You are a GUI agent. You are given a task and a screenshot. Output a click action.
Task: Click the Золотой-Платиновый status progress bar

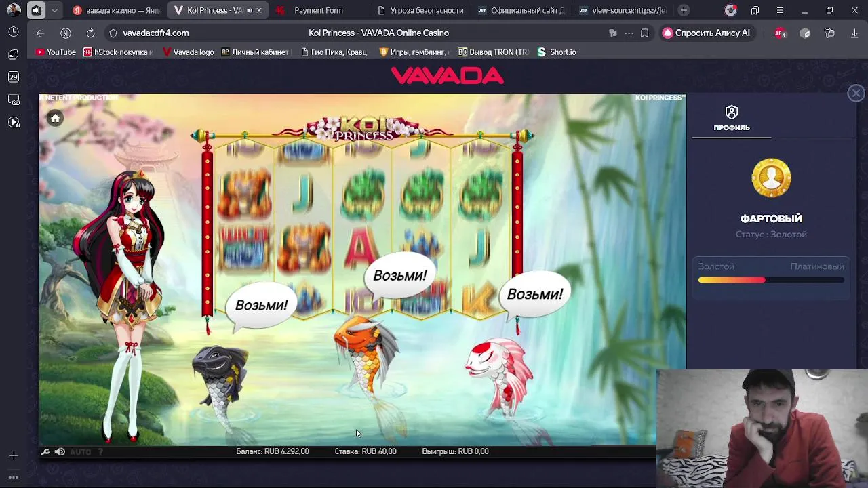(771, 280)
